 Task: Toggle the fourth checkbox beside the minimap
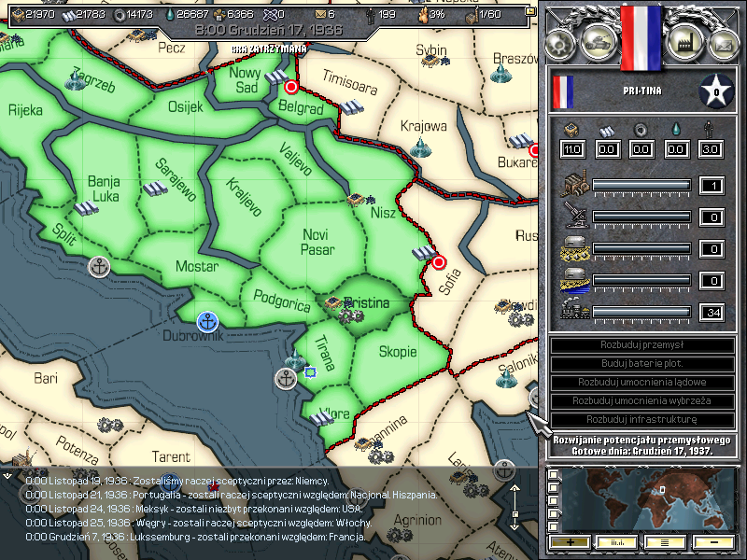coord(553,514)
